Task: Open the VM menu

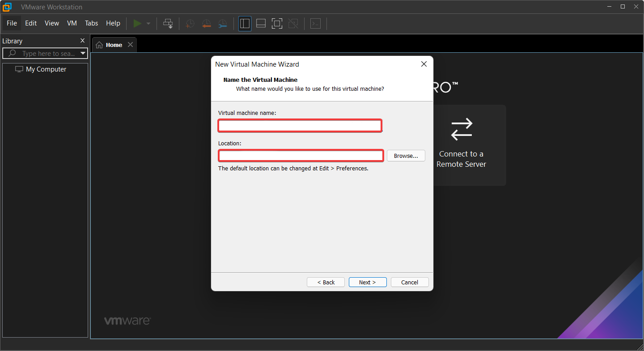Action: coord(72,23)
